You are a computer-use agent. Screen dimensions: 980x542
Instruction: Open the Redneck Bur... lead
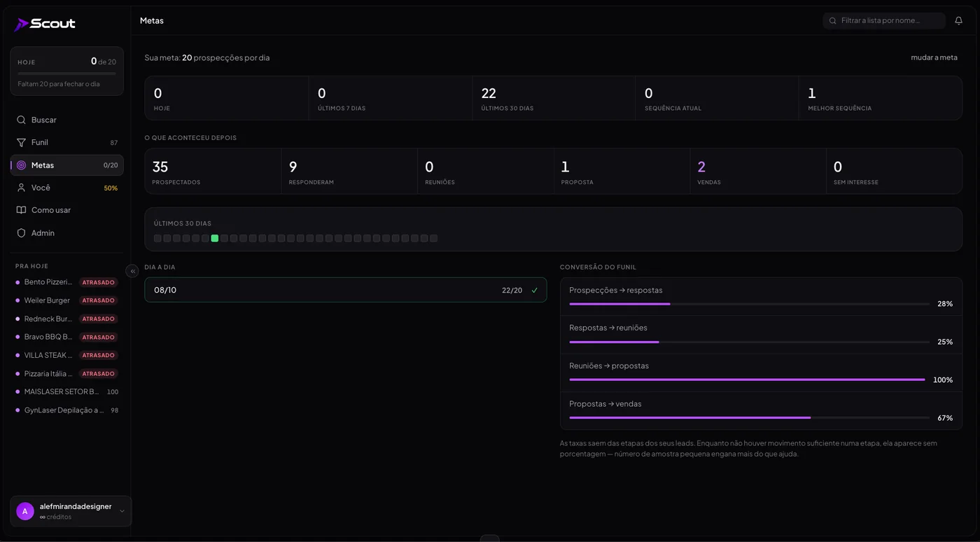tap(66, 319)
